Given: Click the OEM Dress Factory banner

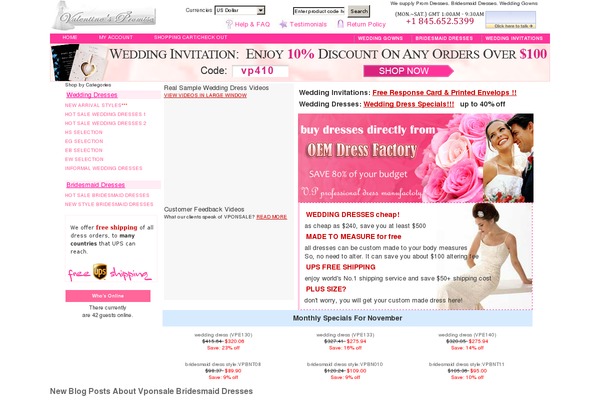Looking at the screenshot, I should [416, 158].
